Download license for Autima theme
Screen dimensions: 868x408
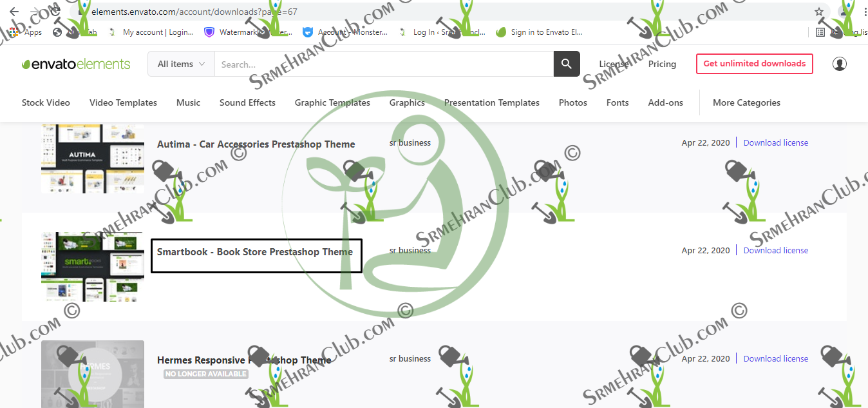[776, 143]
